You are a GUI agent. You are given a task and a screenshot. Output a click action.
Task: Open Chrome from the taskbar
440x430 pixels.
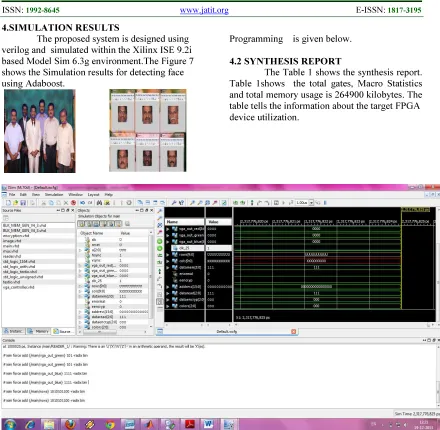coord(110,424)
